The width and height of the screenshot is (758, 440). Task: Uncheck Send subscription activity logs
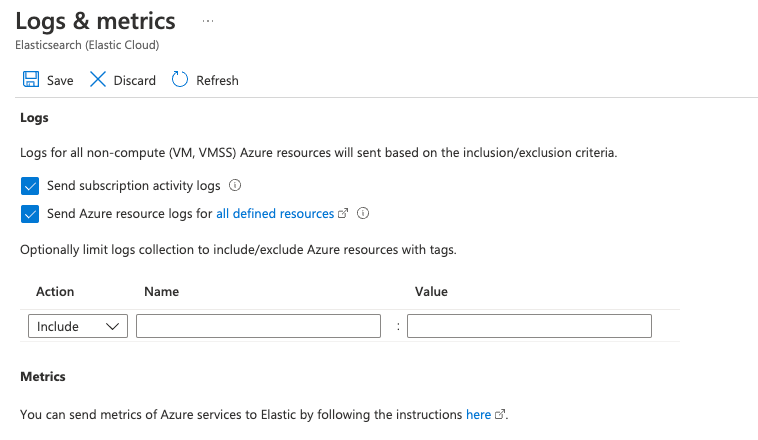pos(29,186)
